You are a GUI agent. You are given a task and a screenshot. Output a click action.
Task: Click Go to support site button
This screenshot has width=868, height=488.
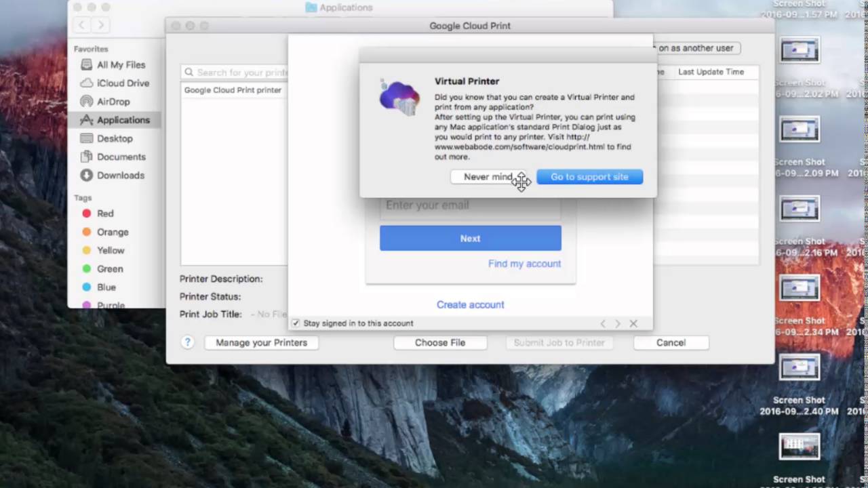[x=589, y=177]
